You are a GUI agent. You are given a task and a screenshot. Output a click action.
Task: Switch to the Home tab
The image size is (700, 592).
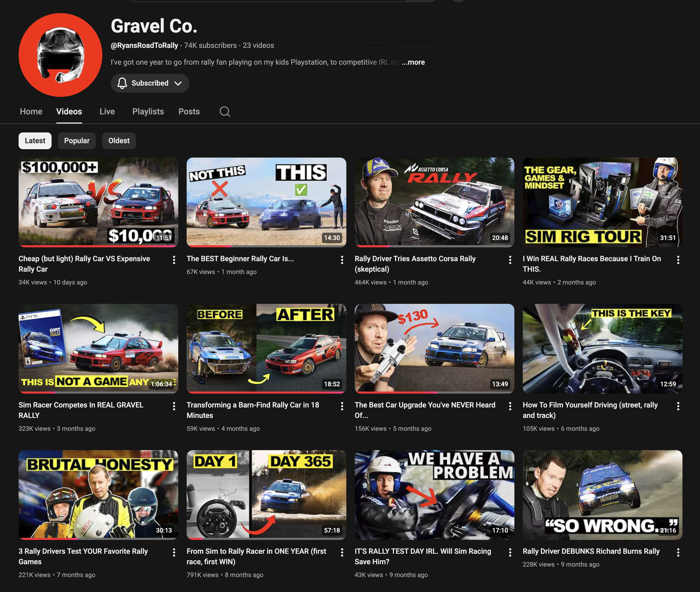pyautogui.click(x=31, y=111)
